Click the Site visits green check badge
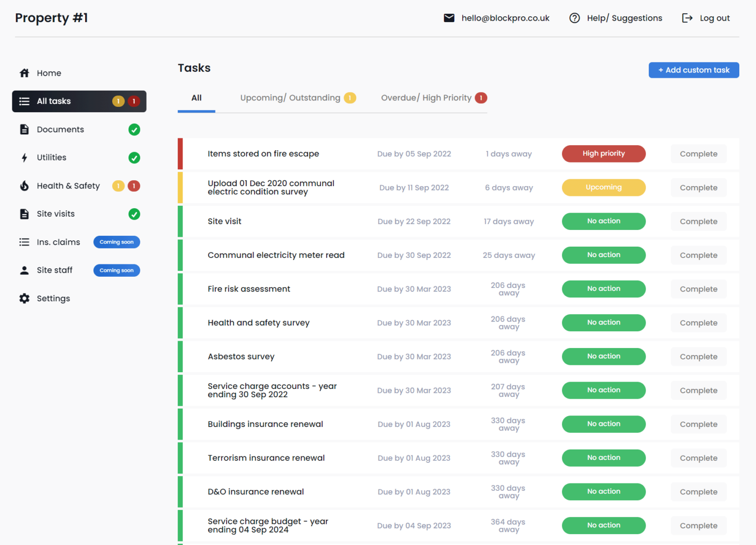Image resolution: width=756 pixels, height=545 pixels. tap(134, 214)
